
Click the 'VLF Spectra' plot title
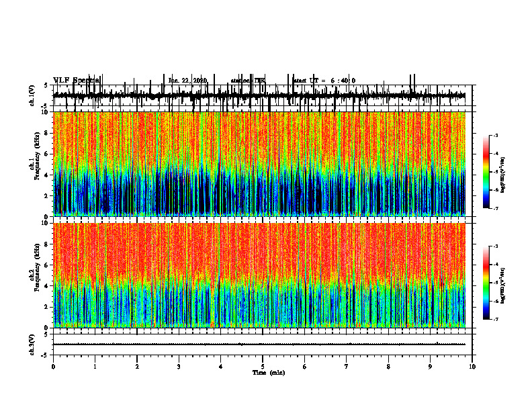(77, 80)
